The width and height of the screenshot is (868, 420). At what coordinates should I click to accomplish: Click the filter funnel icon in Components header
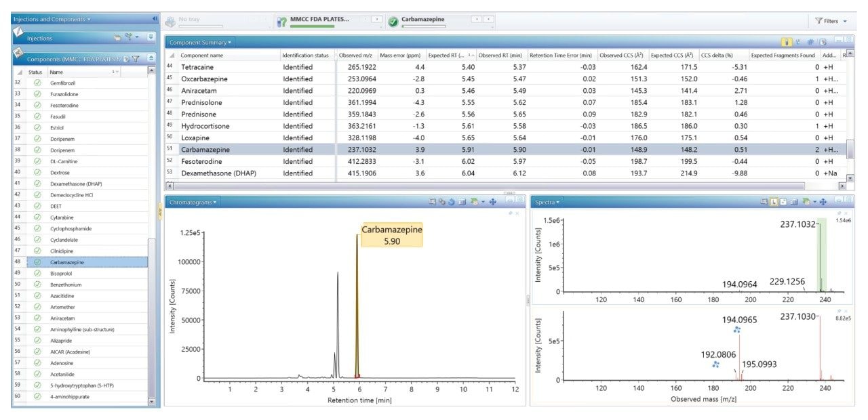tap(136, 59)
